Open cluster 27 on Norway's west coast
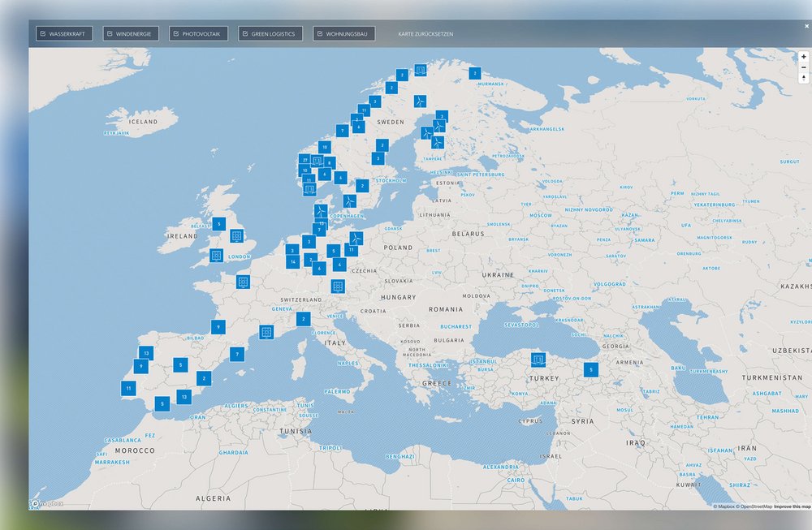This screenshot has width=812, height=530. click(x=304, y=160)
